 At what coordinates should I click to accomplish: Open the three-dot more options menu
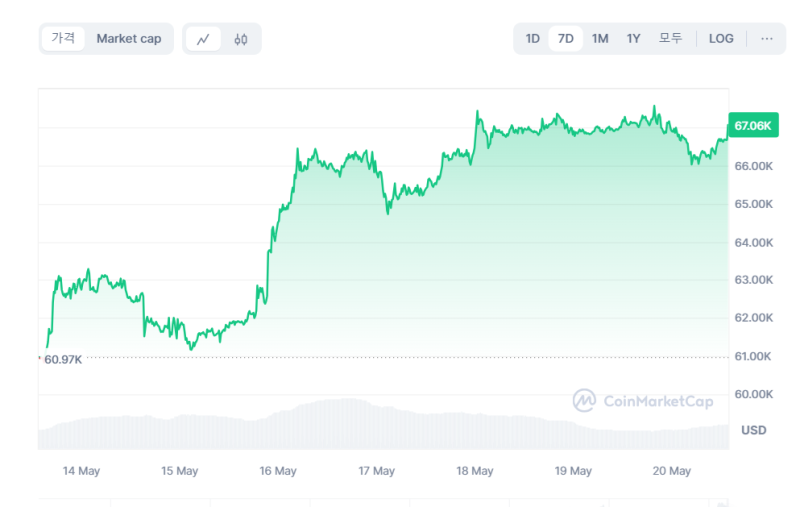click(766, 38)
